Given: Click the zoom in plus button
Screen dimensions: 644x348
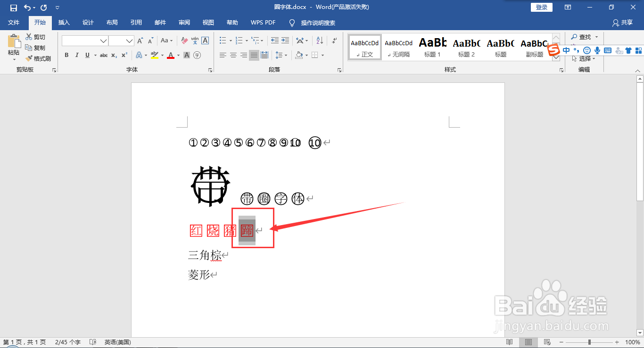Looking at the screenshot, I should pyautogui.click(x=617, y=342).
